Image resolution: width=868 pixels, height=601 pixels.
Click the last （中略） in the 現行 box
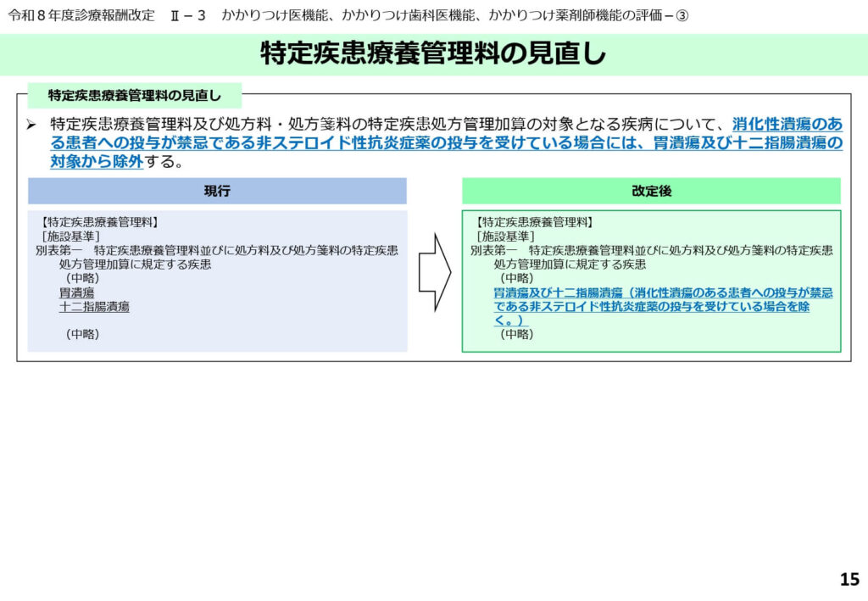coord(82,335)
